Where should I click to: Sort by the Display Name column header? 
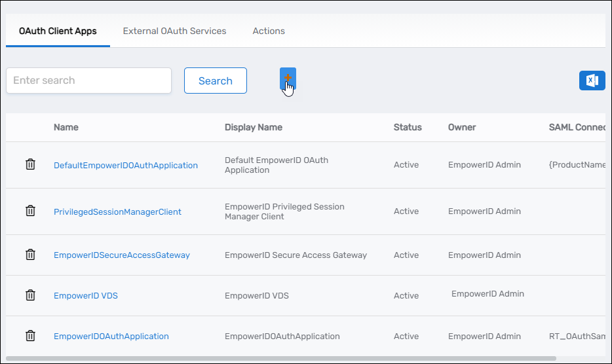pos(254,127)
